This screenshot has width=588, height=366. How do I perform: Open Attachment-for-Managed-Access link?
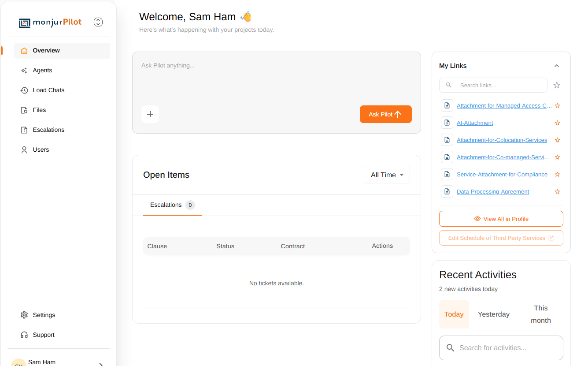(x=504, y=106)
